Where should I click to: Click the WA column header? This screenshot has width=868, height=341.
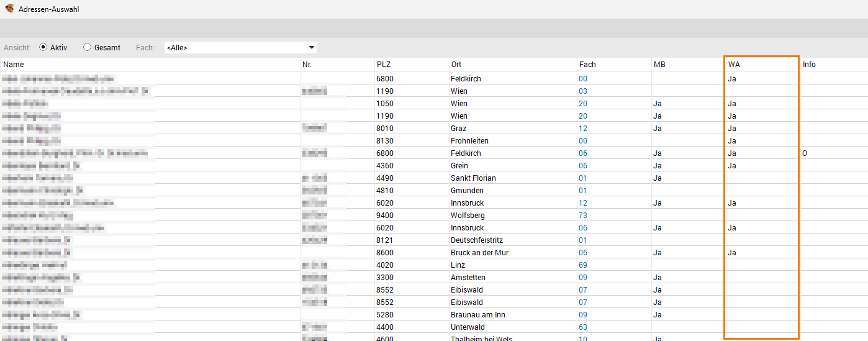(x=734, y=65)
